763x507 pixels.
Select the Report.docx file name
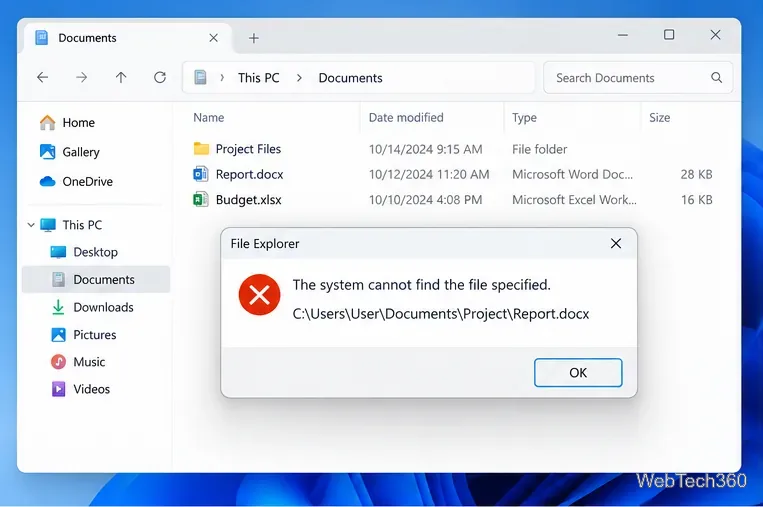point(249,174)
